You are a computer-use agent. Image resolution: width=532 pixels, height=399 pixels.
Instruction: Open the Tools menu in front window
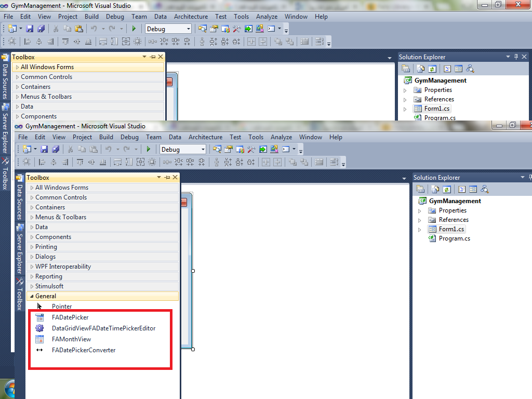pyautogui.click(x=256, y=137)
